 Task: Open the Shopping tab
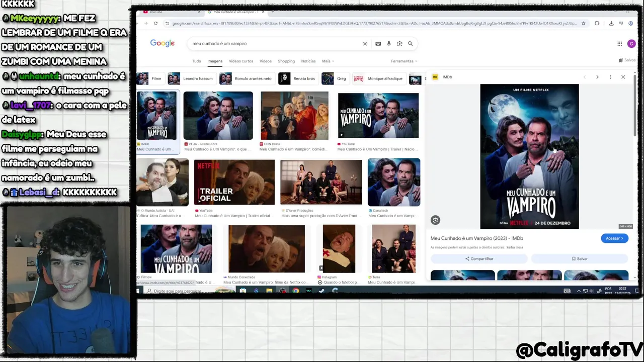click(x=286, y=61)
